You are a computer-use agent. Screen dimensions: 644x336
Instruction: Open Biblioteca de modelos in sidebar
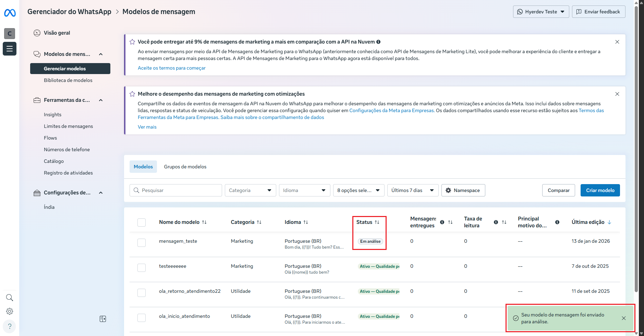68,80
